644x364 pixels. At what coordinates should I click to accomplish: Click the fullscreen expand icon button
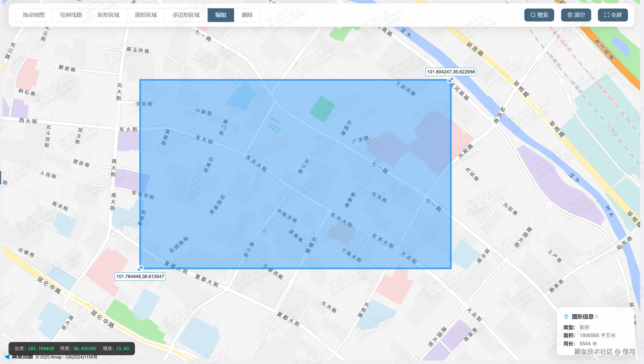click(x=613, y=15)
